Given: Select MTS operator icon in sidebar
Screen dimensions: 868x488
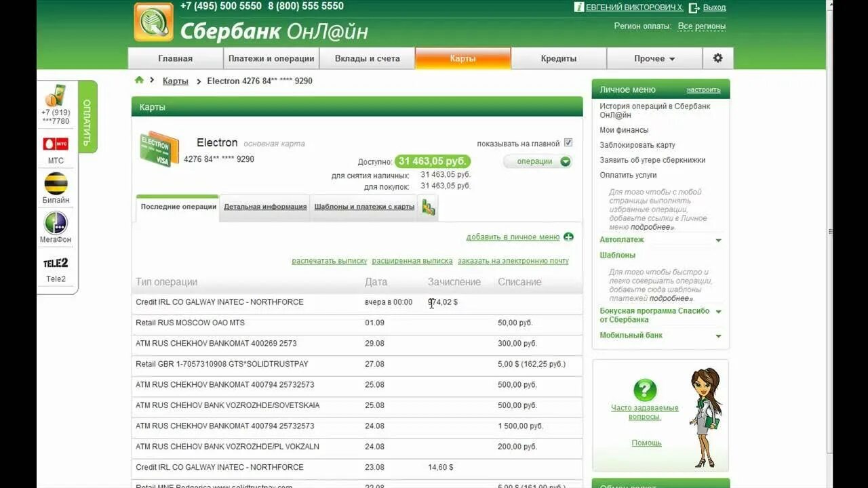Looking at the screenshot, I should (56, 144).
